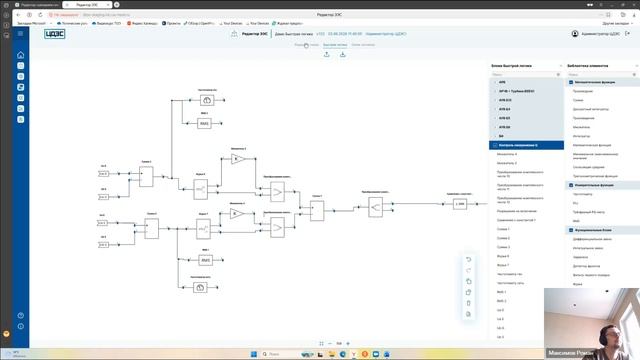Select the lower RMS block on the canvas
This screenshot has height=360, width=640.
click(x=205, y=260)
